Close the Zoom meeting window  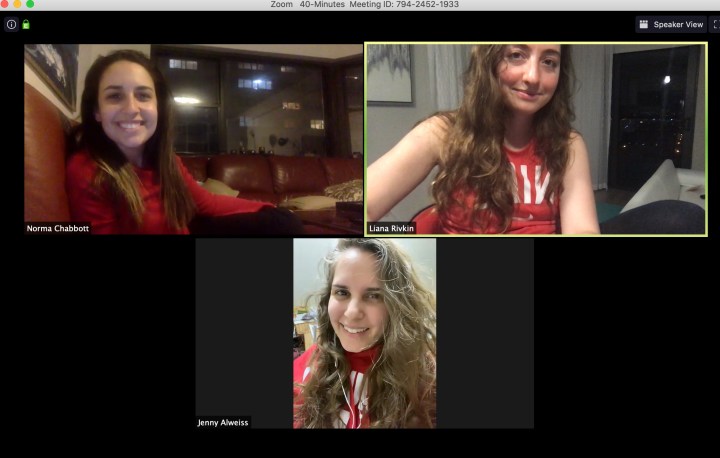click(5, 4)
